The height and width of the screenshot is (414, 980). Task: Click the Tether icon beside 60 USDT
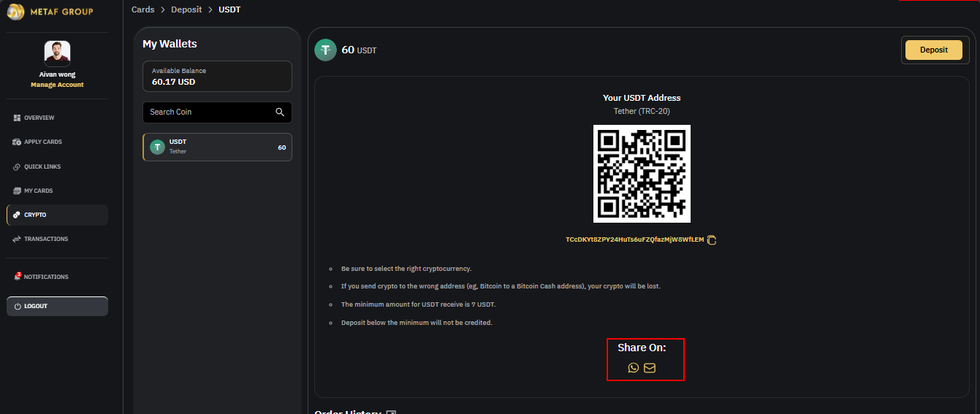pyautogui.click(x=325, y=50)
